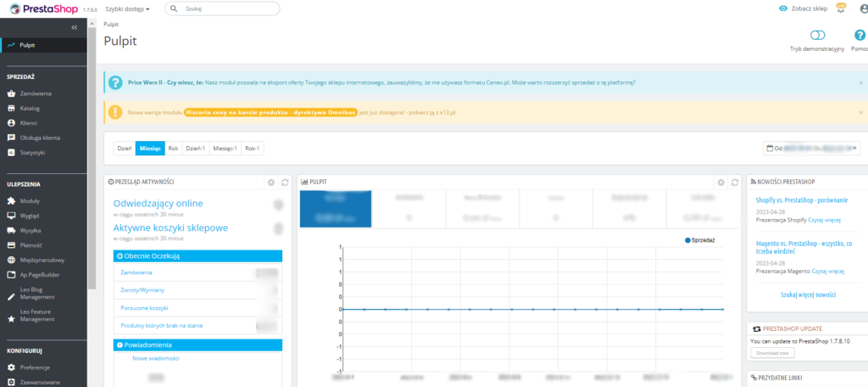This screenshot has width=868, height=387.
Task: Select the Dzień period tab
Action: [125, 148]
